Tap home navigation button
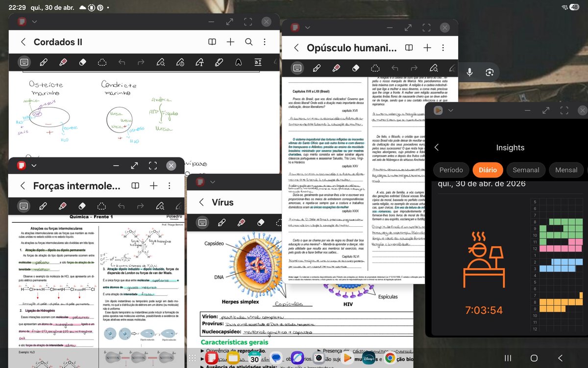Image resolution: width=588 pixels, height=368 pixels. click(534, 358)
